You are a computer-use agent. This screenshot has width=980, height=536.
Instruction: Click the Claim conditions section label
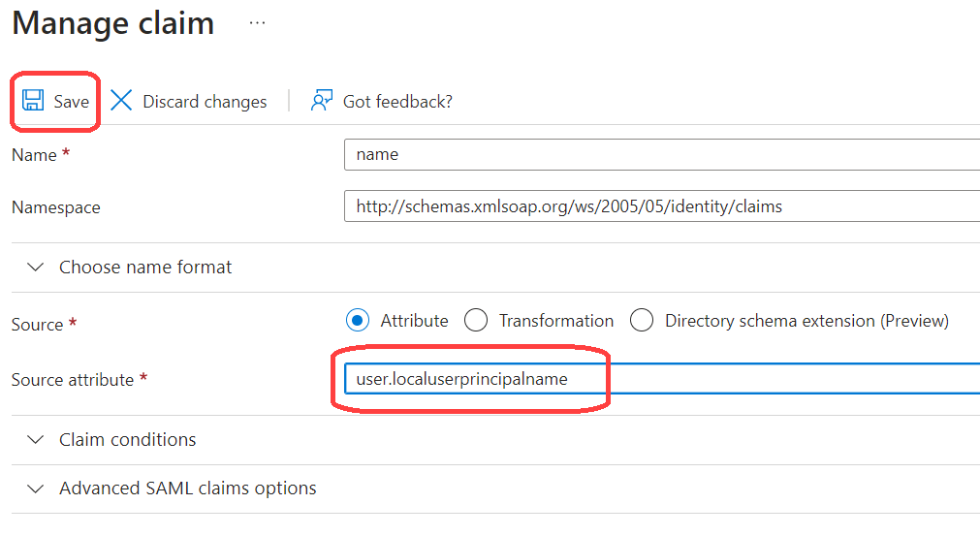point(128,440)
